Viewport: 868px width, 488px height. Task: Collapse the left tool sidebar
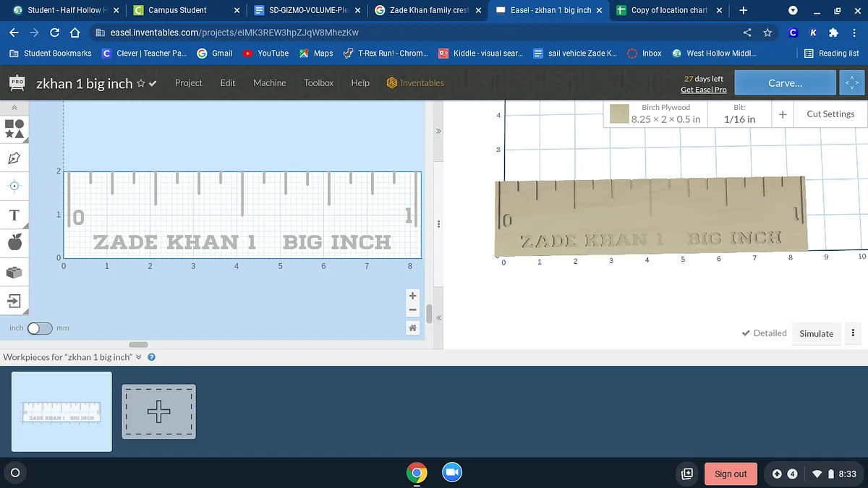pyautogui.click(x=14, y=108)
